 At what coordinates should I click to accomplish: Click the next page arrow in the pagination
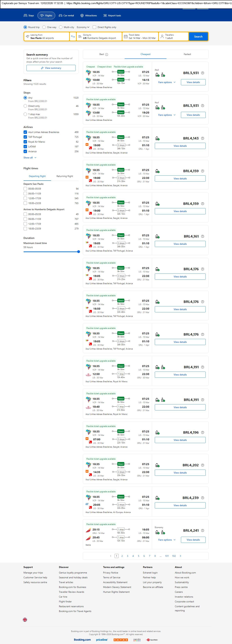181,556
